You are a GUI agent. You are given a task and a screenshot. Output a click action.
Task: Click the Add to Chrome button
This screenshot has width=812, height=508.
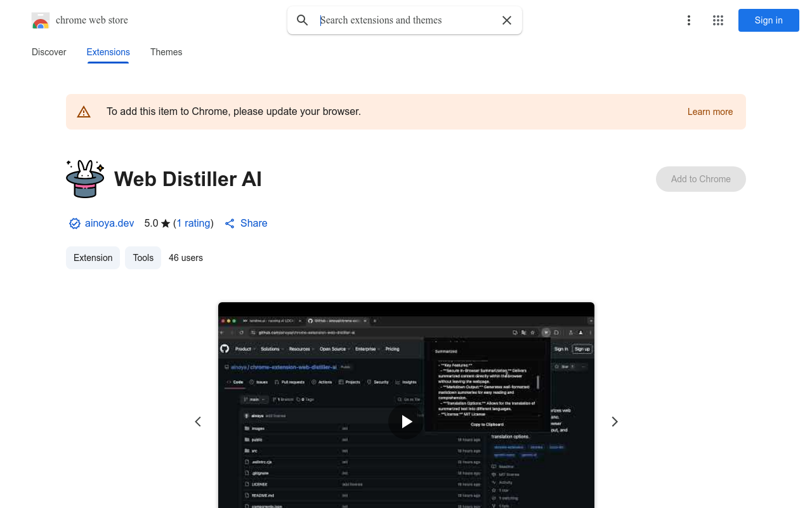(700, 179)
